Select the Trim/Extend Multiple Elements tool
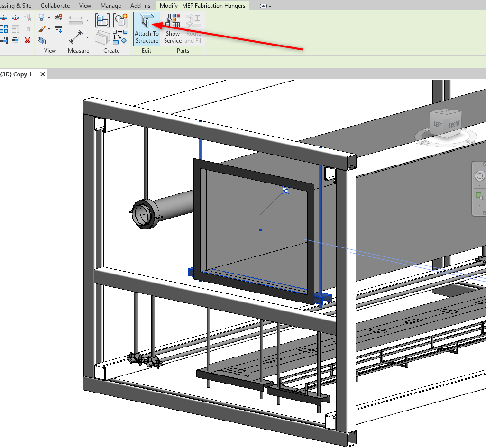486x448 pixels. [15, 40]
